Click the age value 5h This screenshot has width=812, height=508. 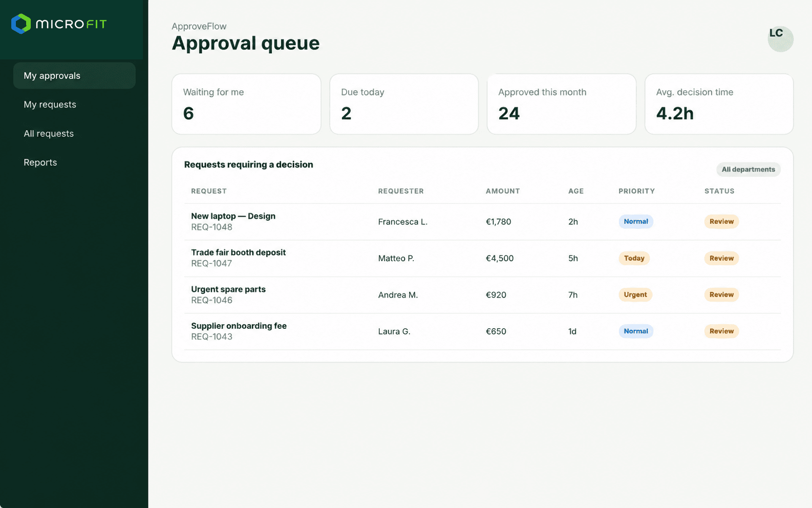[x=573, y=258]
